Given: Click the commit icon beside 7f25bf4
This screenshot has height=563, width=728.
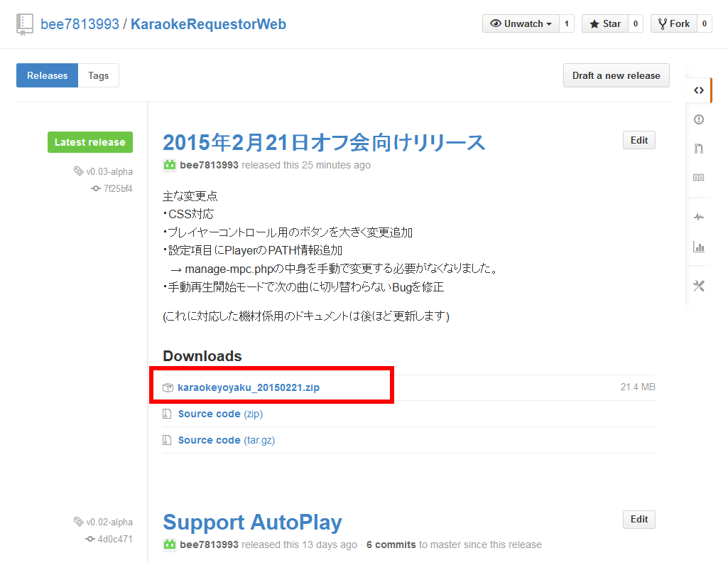Looking at the screenshot, I should (96, 188).
